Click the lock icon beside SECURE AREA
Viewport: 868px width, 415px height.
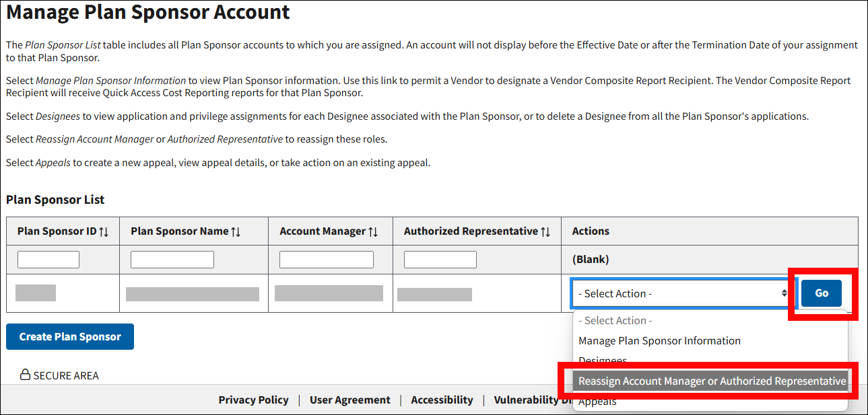(26, 375)
